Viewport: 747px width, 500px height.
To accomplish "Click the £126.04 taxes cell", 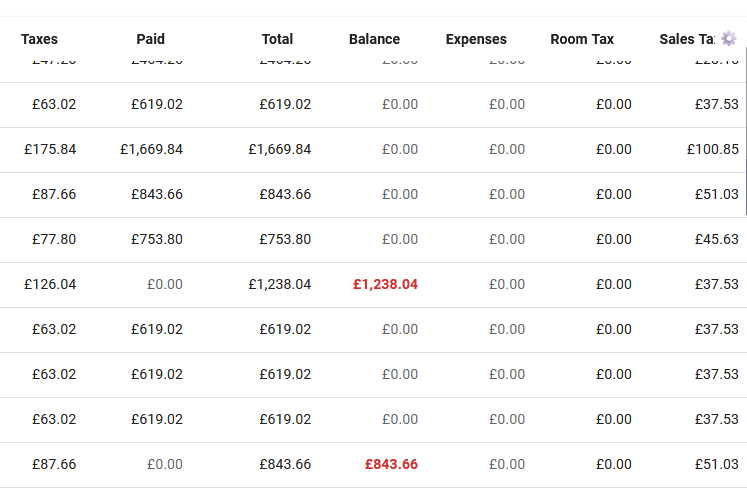I will [50, 285].
